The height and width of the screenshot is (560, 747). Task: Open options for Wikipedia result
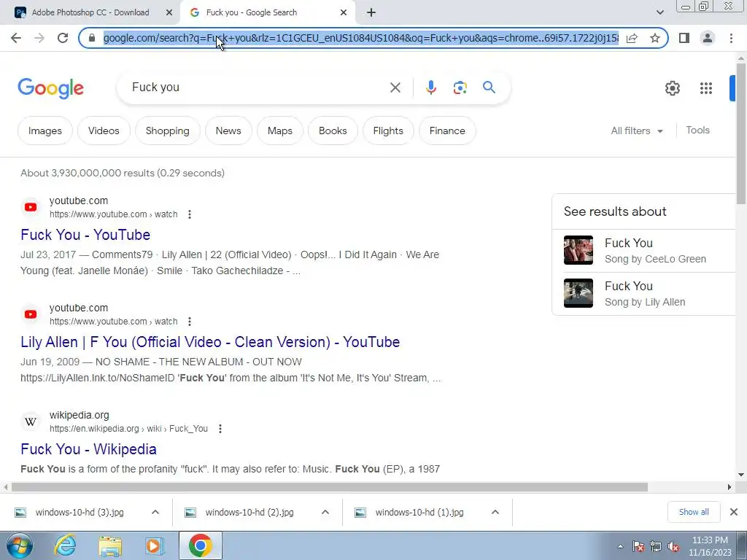coord(220,429)
